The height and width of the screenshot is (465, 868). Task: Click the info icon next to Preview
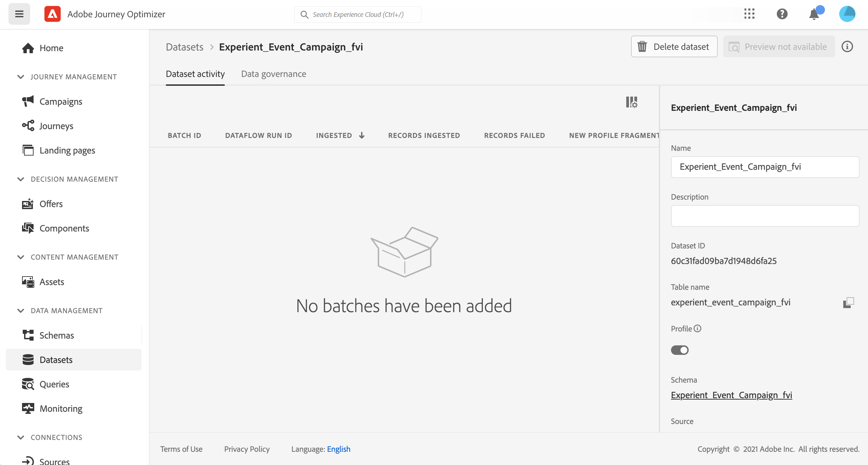847,46
